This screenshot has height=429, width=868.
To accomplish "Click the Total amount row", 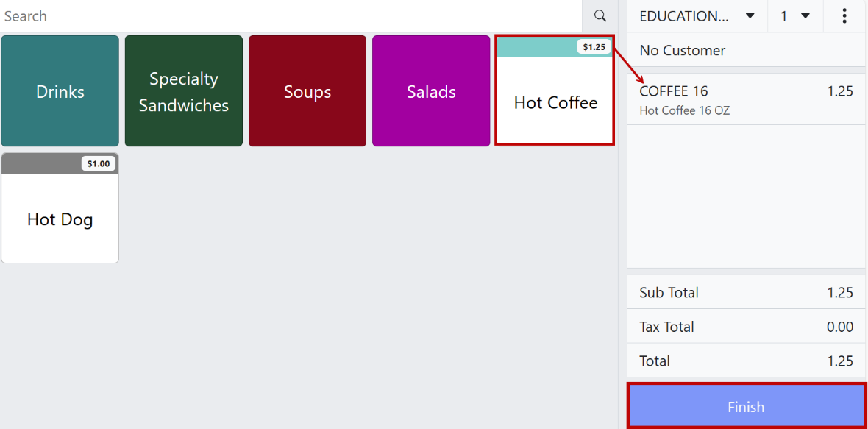I will click(746, 361).
